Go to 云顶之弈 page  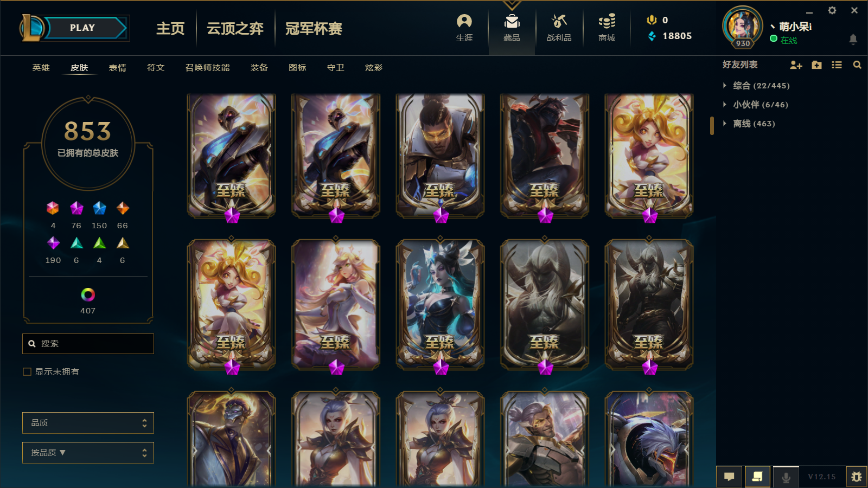tap(235, 28)
